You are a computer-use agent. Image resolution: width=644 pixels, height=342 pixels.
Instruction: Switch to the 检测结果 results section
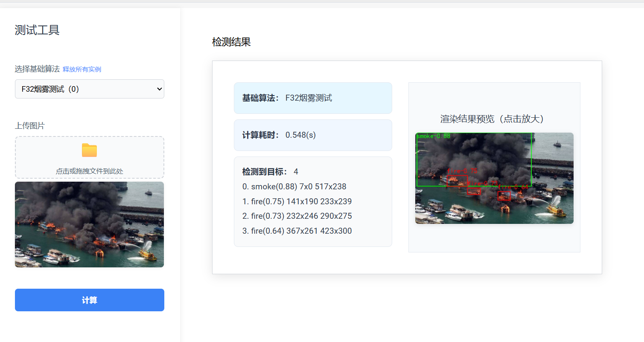click(x=230, y=42)
